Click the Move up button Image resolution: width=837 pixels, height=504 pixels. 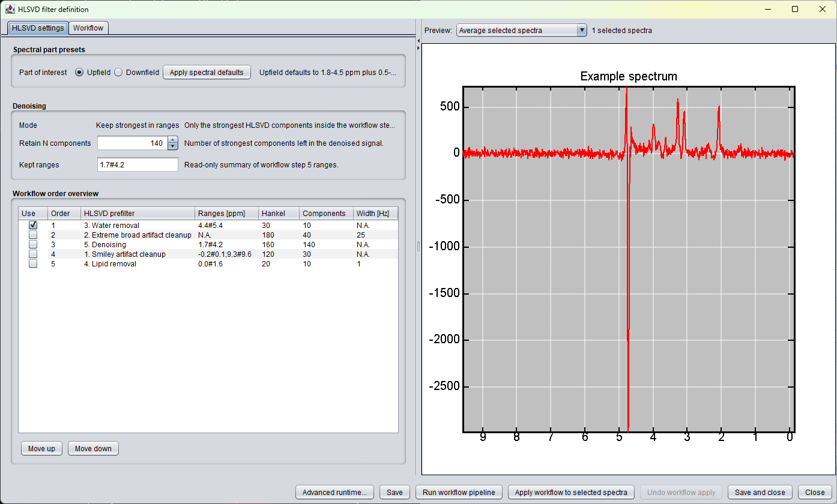41,448
